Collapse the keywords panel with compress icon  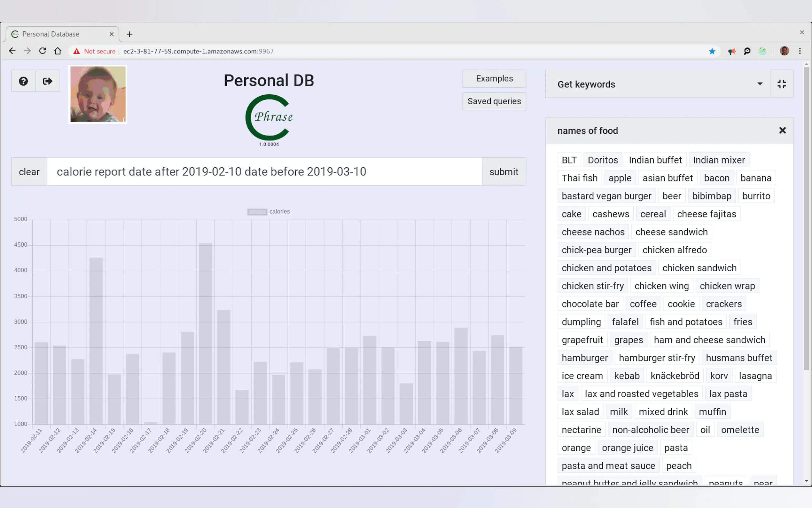coord(781,84)
